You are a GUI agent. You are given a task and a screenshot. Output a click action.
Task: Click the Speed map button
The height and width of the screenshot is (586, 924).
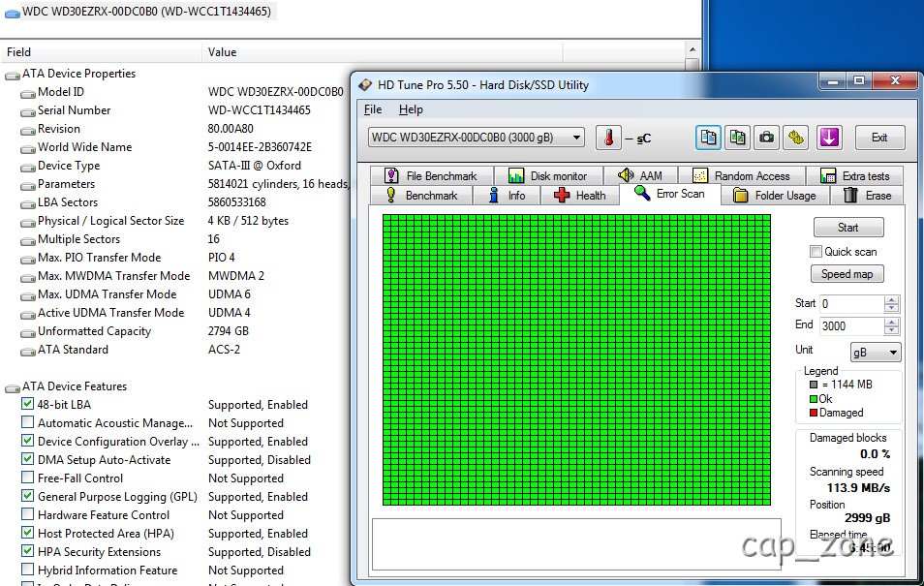click(x=847, y=274)
